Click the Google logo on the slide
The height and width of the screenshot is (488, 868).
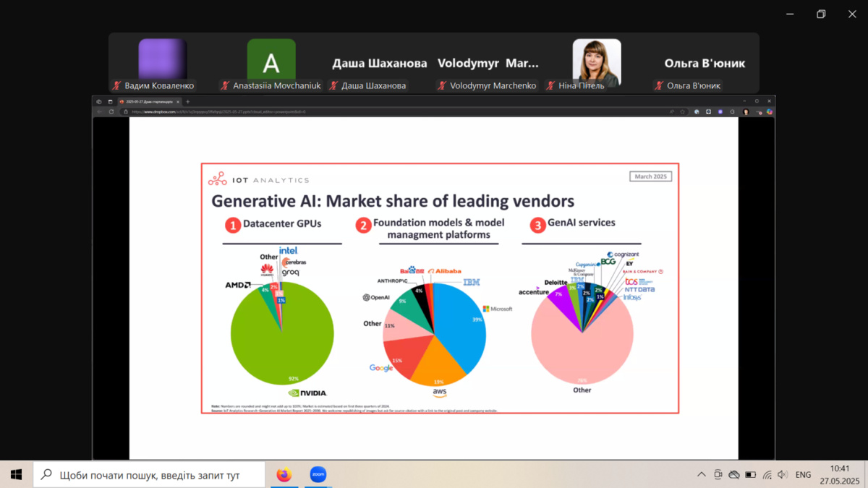click(381, 368)
